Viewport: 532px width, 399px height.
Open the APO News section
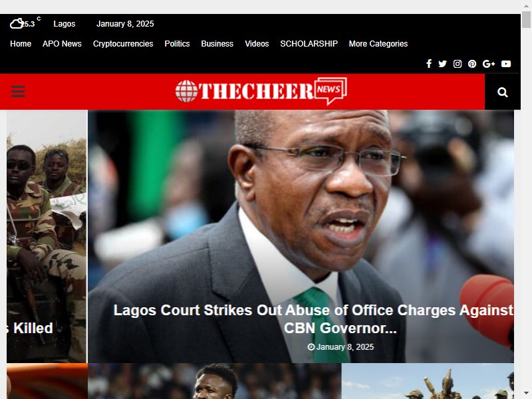(62, 44)
